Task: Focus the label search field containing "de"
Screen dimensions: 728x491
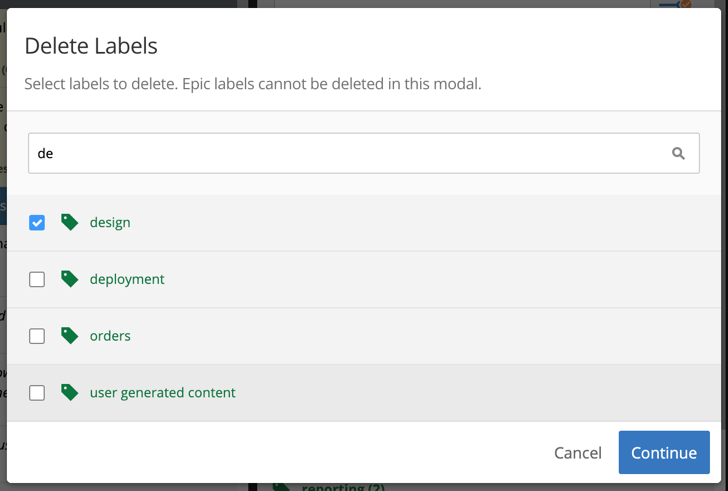Action: click(364, 154)
